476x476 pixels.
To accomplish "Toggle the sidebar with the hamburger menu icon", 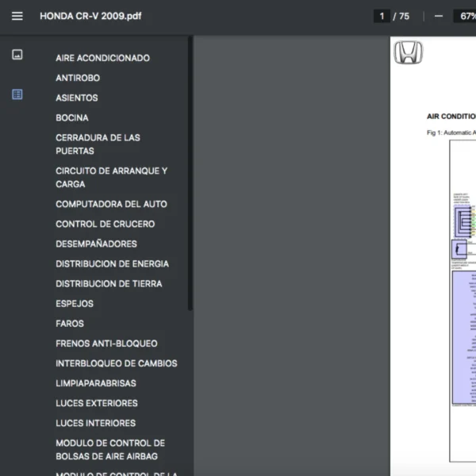I will coord(17,16).
